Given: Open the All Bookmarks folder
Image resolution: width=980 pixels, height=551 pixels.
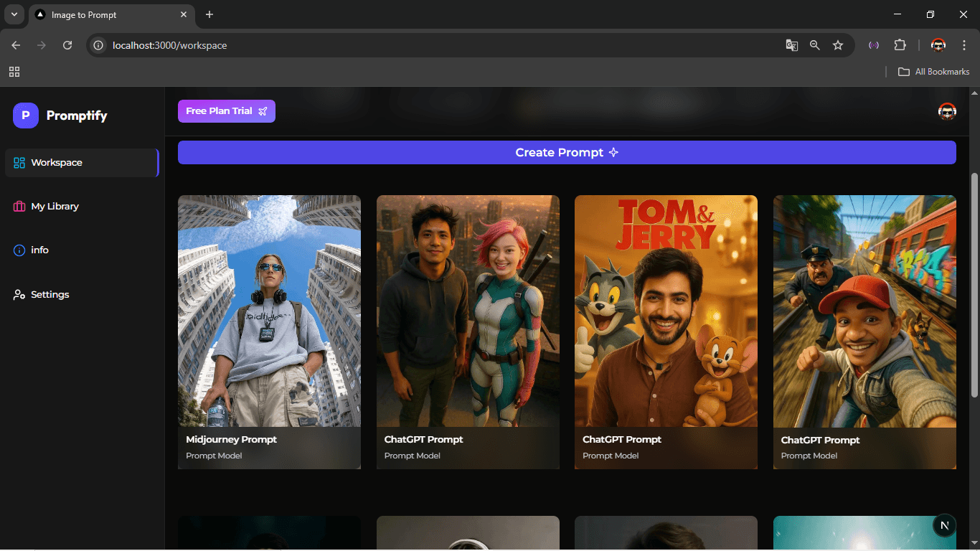Looking at the screenshot, I should coord(933,72).
